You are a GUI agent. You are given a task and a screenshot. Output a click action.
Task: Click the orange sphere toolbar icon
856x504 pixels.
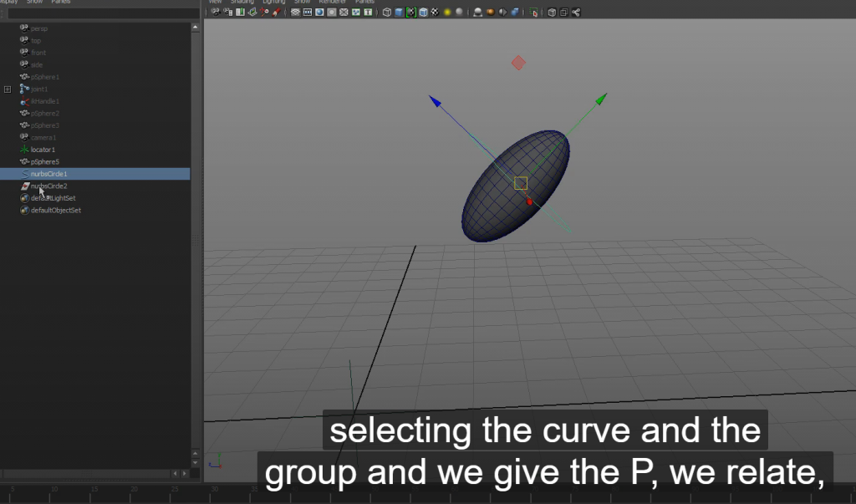point(490,12)
